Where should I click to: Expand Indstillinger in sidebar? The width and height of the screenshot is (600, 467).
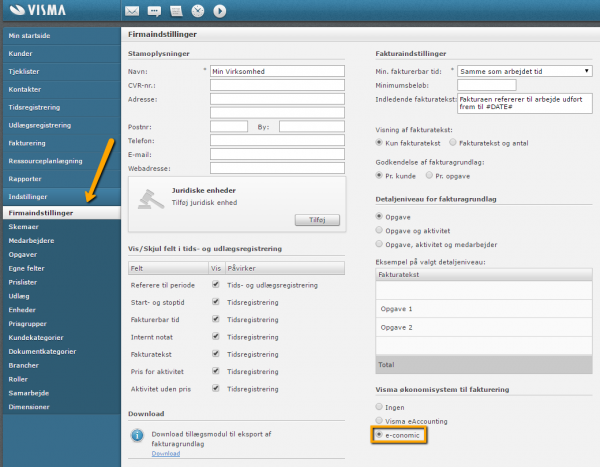tap(62, 197)
